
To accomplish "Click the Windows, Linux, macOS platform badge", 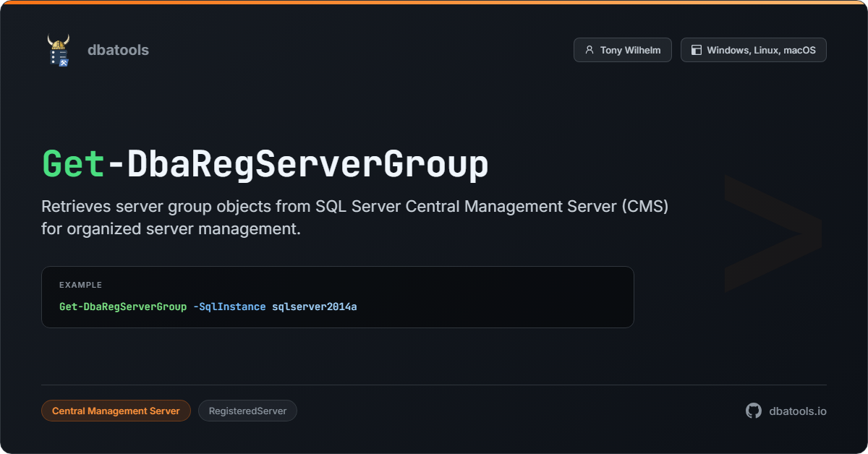I will (753, 50).
